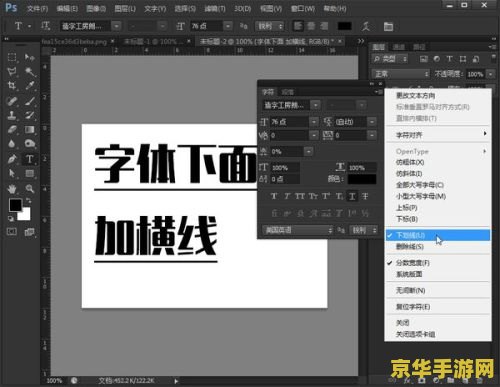Open layer filter type 类型 dropdown

tap(390, 59)
